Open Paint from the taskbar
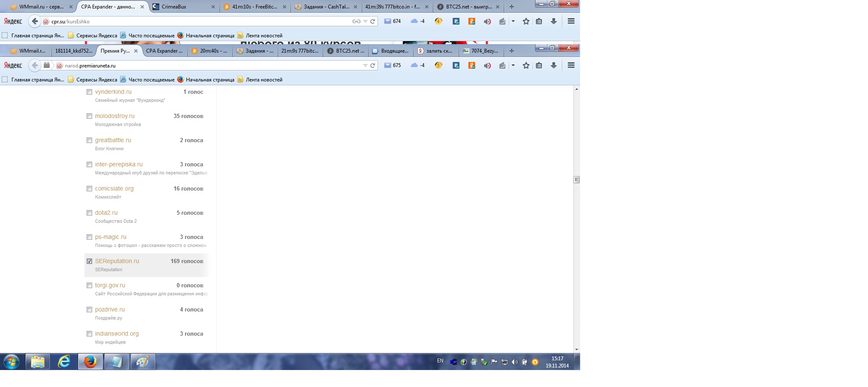Screen dimensions: 868x387 (x=143, y=362)
